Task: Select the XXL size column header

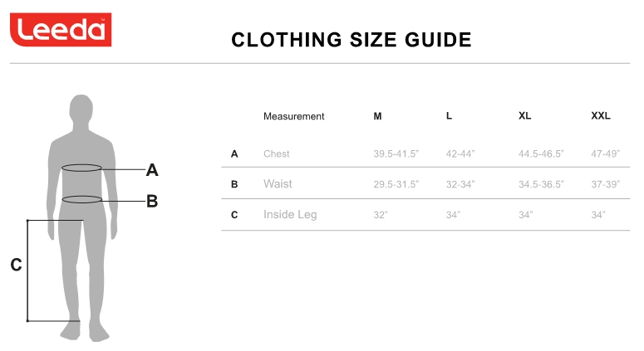Action: tap(600, 116)
